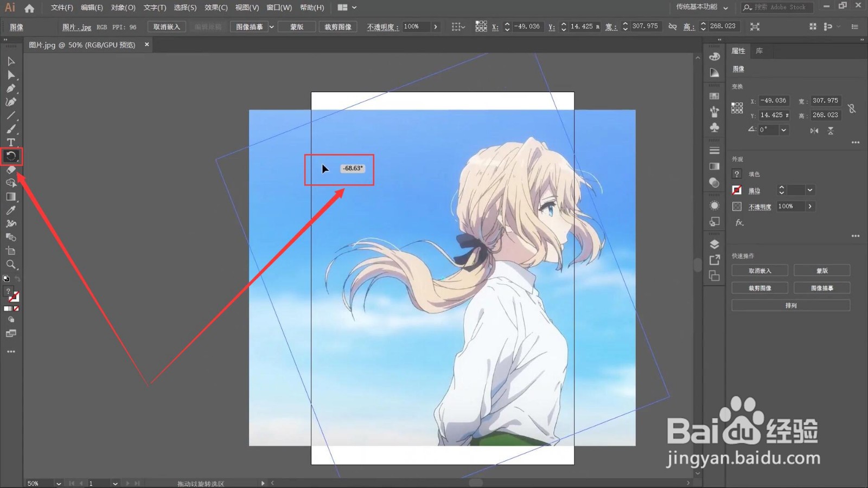Screen dimensions: 868x488
Task: Expand the image trace preset dropdown
Action: coord(272,27)
